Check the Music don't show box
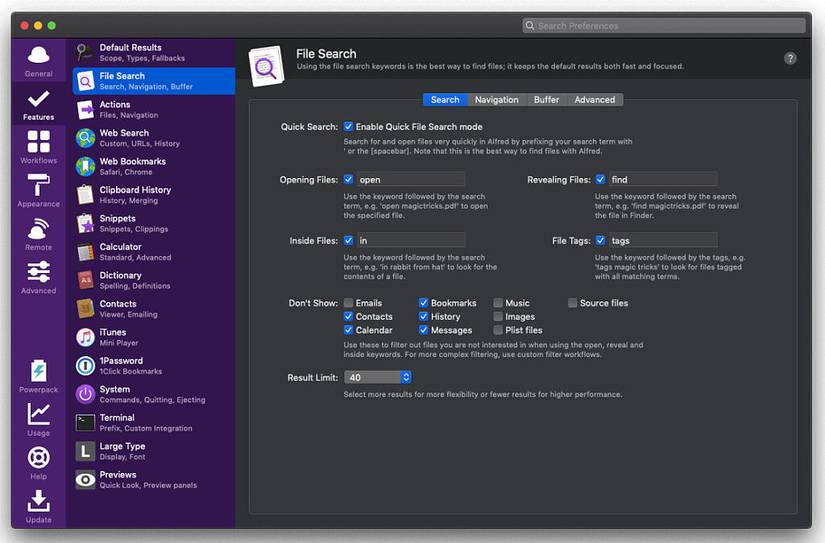Viewport: 825px width, 543px height. point(498,303)
